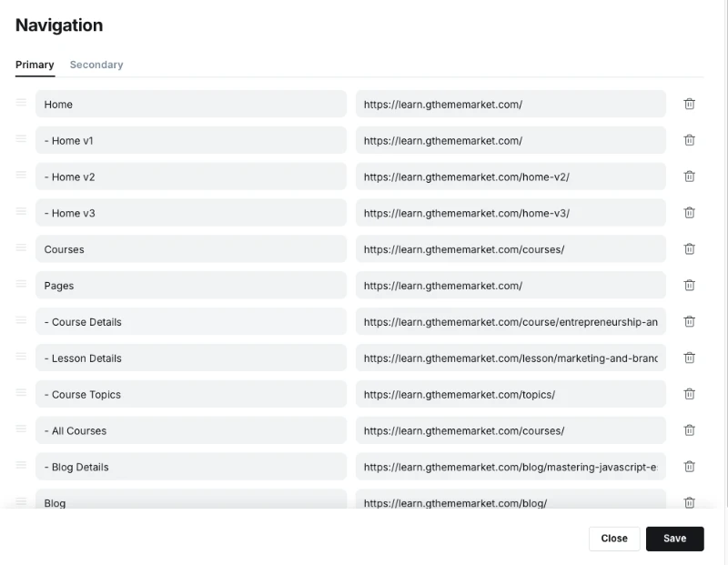The width and height of the screenshot is (728, 565).
Task: Click drag handle for Course Details row
Action: coord(21,320)
